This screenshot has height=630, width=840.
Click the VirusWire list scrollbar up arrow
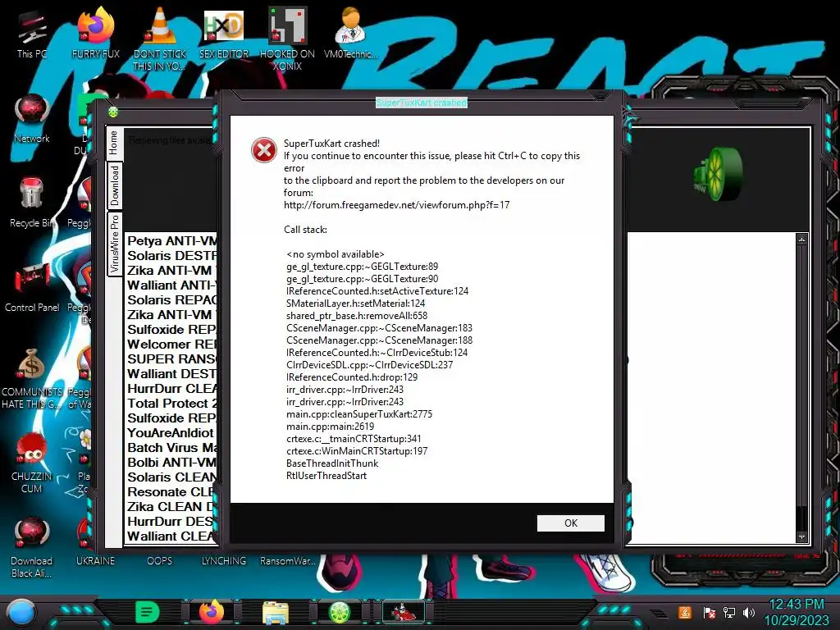pos(801,240)
